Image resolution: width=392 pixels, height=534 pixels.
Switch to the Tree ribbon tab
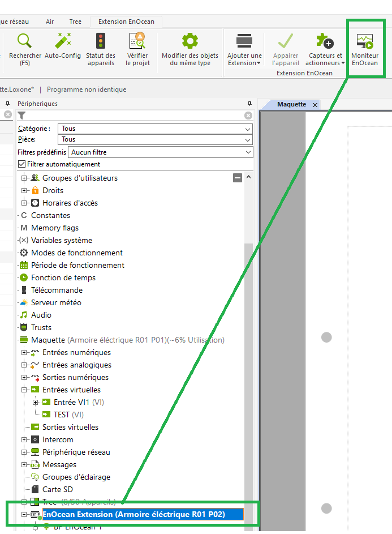(x=75, y=22)
